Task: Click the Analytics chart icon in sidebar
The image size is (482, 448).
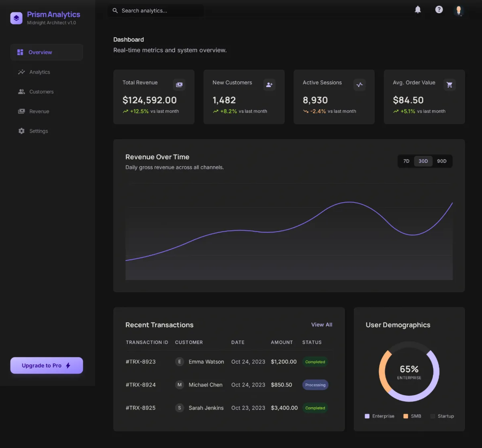Action: tap(21, 72)
